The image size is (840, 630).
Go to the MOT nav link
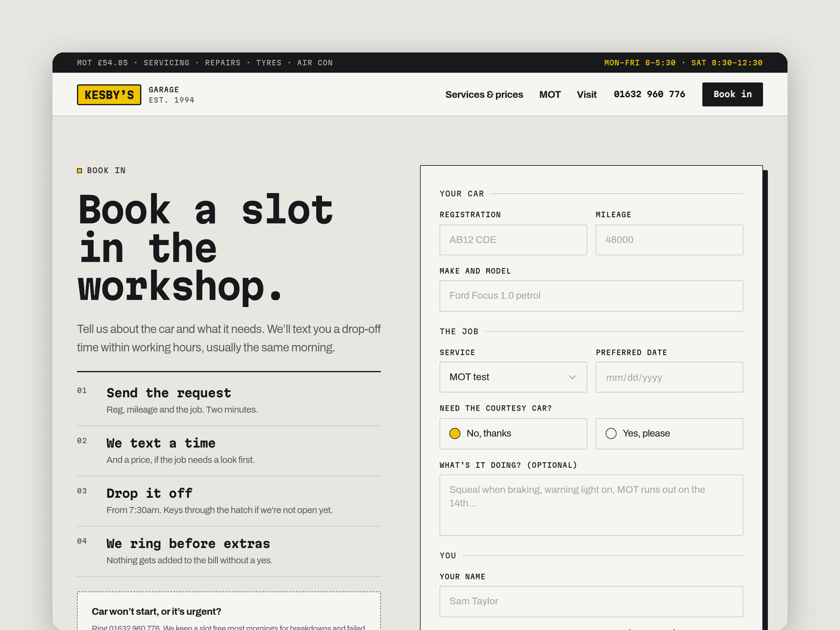[550, 94]
